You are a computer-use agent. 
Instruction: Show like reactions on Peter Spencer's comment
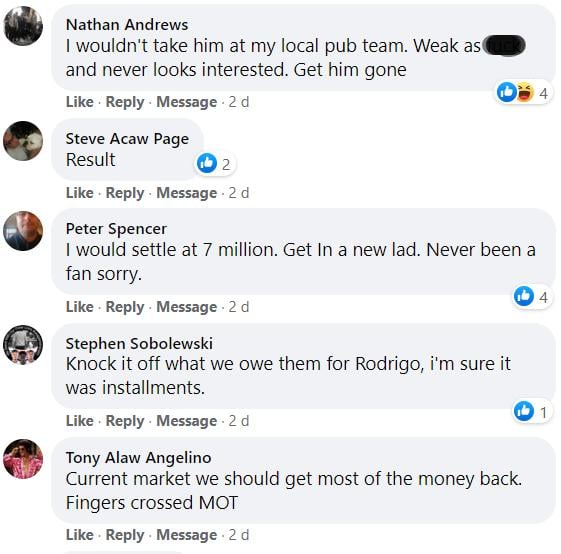click(531, 296)
